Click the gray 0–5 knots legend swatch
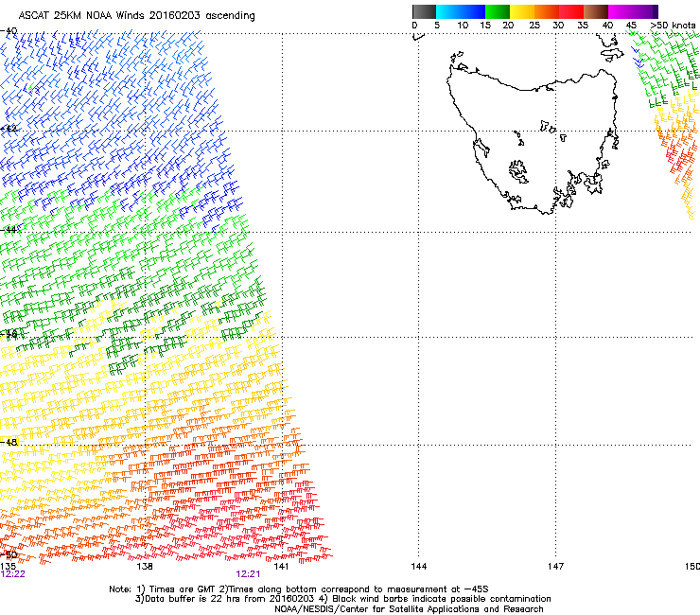 click(424, 11)
